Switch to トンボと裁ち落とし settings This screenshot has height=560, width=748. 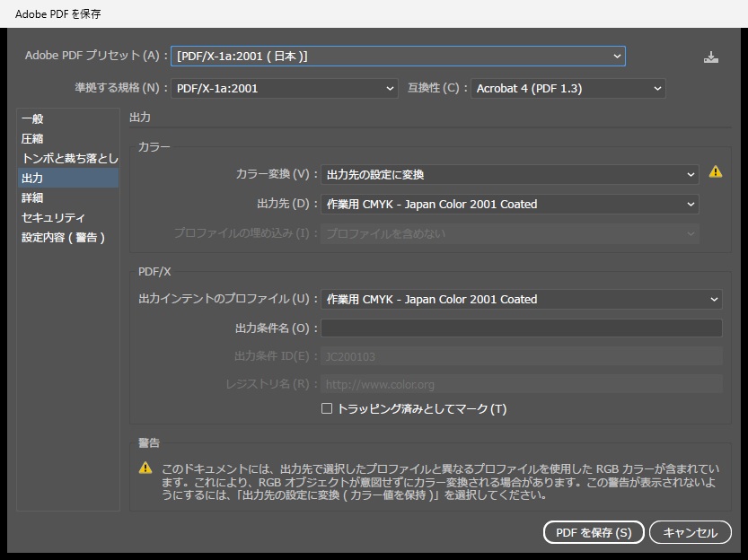(x=68, y=158)
